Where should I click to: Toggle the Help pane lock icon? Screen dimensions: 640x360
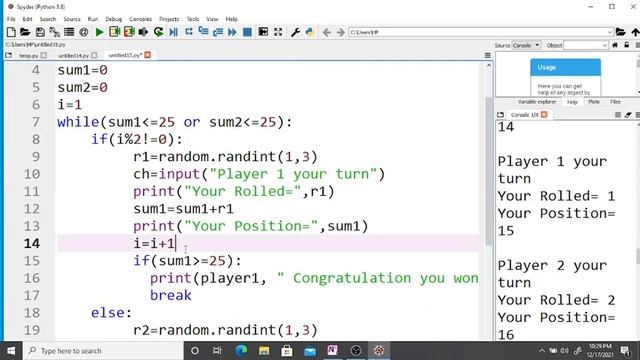pos(627,45)
